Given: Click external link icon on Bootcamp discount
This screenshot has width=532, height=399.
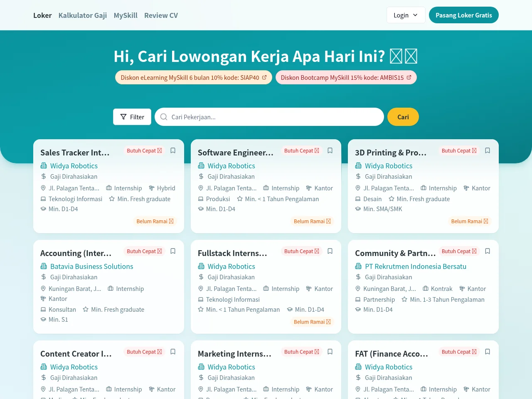Looking at the screenshot, I should click(x=409, y=77).
